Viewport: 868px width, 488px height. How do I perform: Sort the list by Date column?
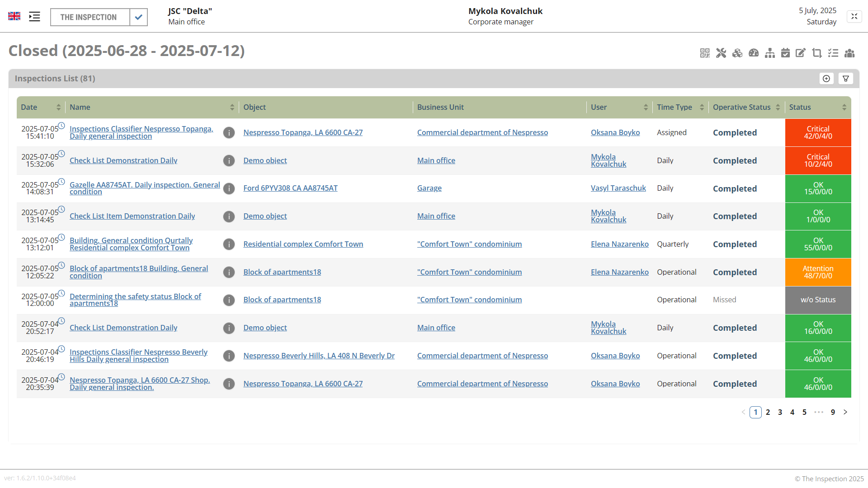point(58,108)
